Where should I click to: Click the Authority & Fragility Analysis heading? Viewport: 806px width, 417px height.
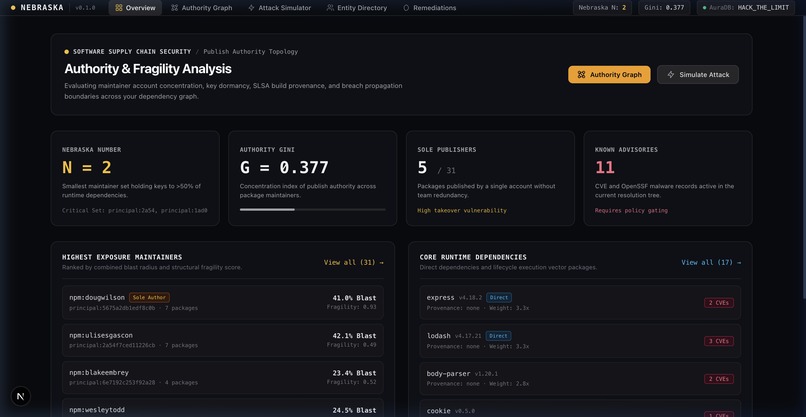[x=148, y=69]
